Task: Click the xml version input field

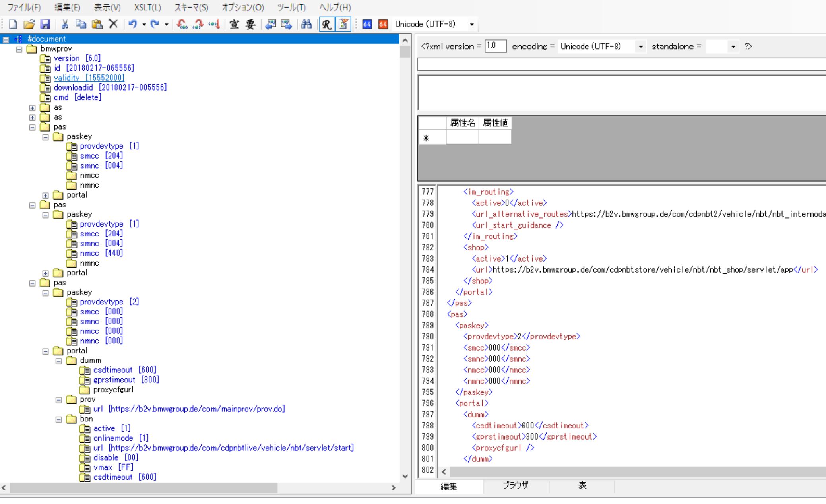Action: tap(496, 46)
